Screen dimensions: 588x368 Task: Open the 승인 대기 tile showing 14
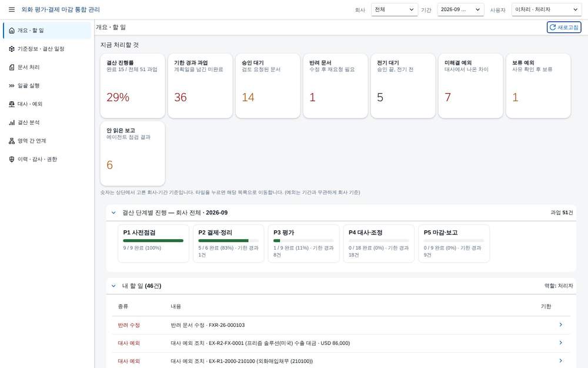pos(268,85)
